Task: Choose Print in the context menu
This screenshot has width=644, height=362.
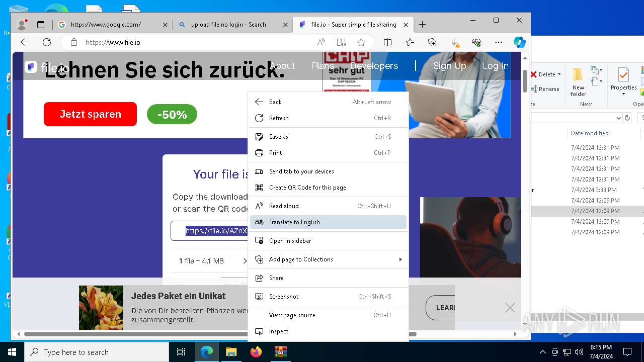Action: [x=328, y=153]
